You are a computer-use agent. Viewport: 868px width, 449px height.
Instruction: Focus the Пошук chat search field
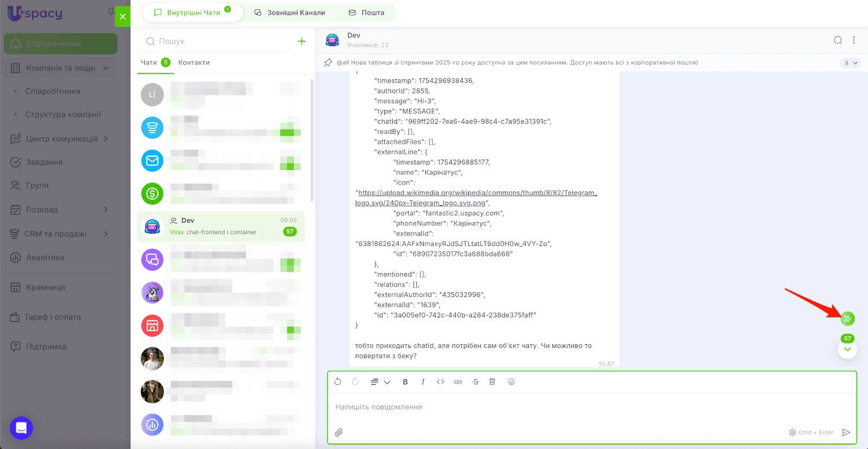215,41
